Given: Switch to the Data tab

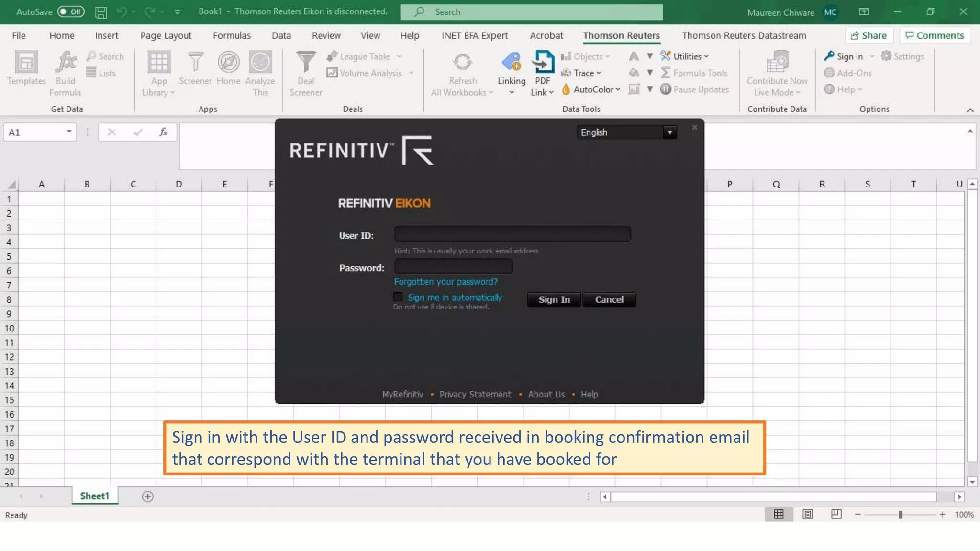Looking at the screenshot, I should point(281,35).
